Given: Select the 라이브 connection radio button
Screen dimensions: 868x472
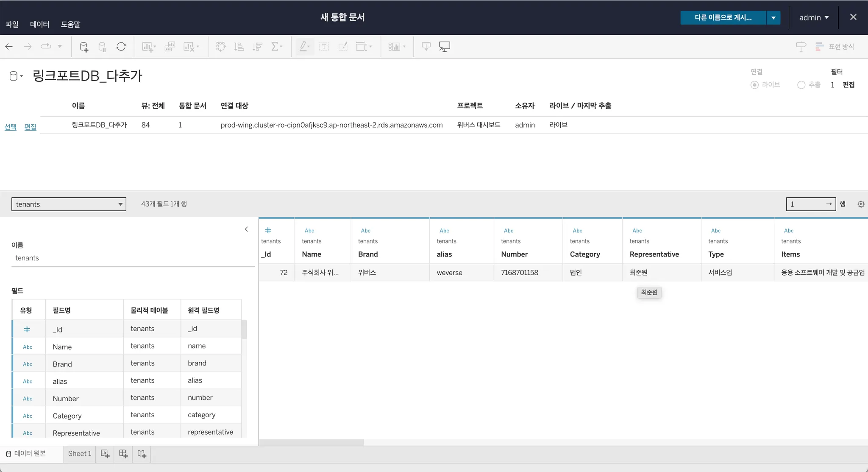Looking at the screenshot, I should (x=754, y=85).
